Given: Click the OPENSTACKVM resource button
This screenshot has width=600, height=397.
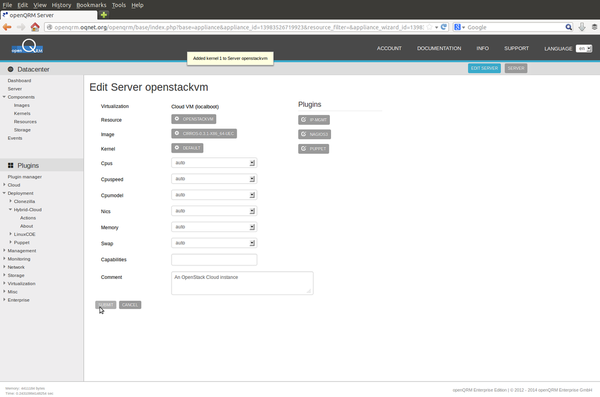Looking at the screenshot, I should coord(194,119).
